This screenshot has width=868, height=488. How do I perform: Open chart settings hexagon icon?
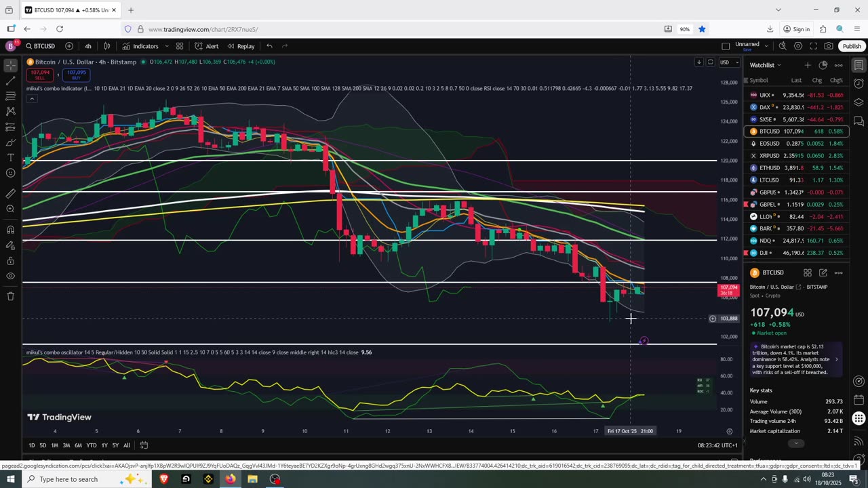[x=798, y=46]
